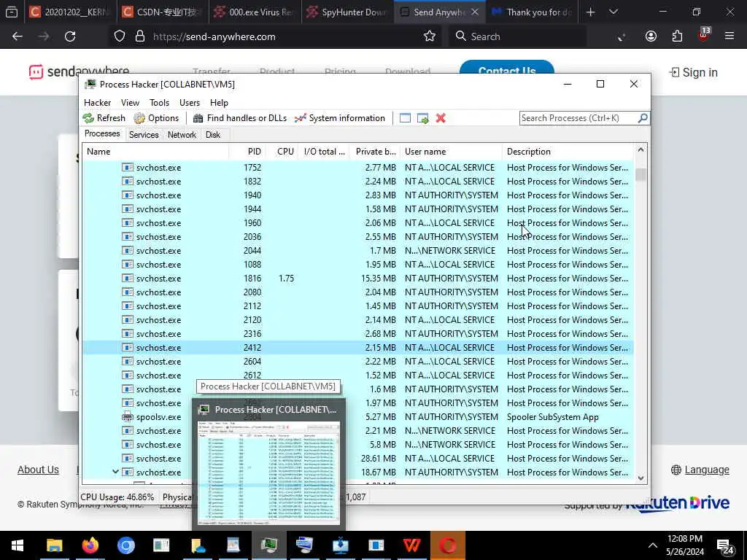Open the View menu
Image resolution: width=747 pixels, height=560 pixels.
[130, 103]
